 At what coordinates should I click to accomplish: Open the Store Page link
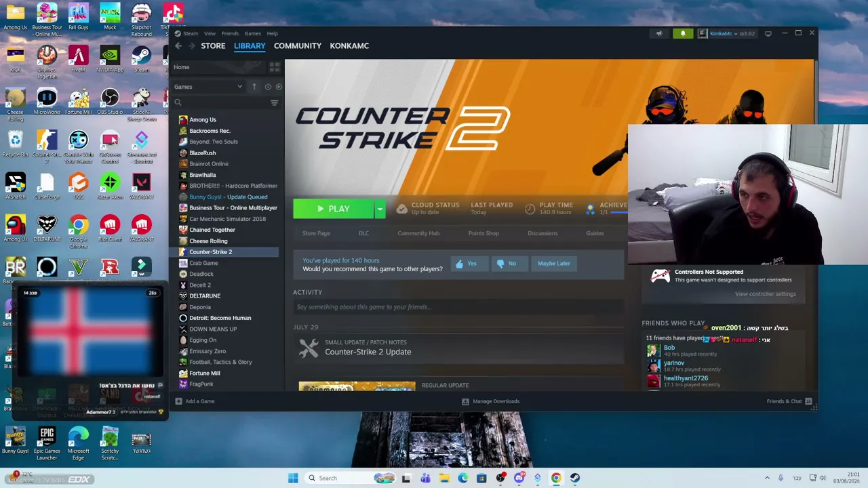click(316, 233)
